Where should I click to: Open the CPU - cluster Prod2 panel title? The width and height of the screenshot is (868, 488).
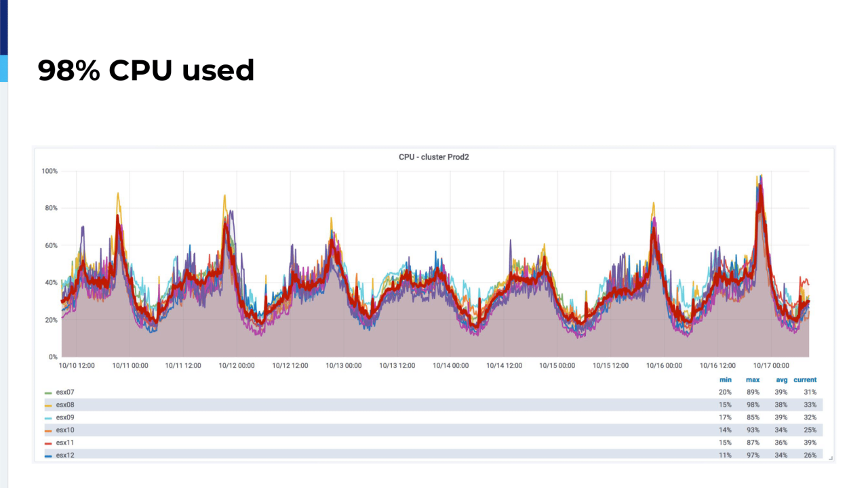pos(434,157)
